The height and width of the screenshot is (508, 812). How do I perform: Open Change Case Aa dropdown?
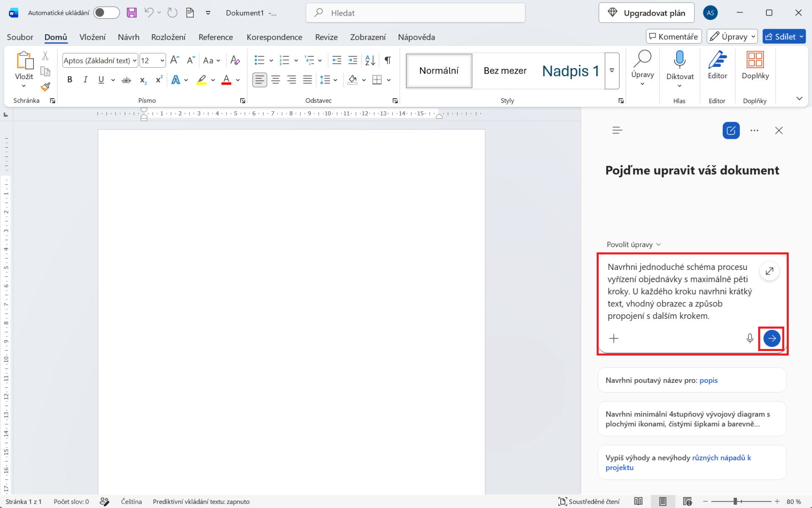coord(212,60)
